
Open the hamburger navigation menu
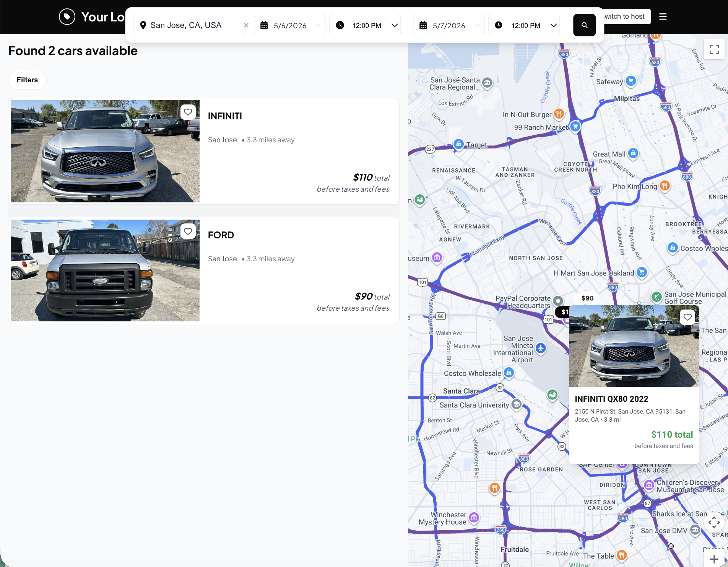pos(663,16)
